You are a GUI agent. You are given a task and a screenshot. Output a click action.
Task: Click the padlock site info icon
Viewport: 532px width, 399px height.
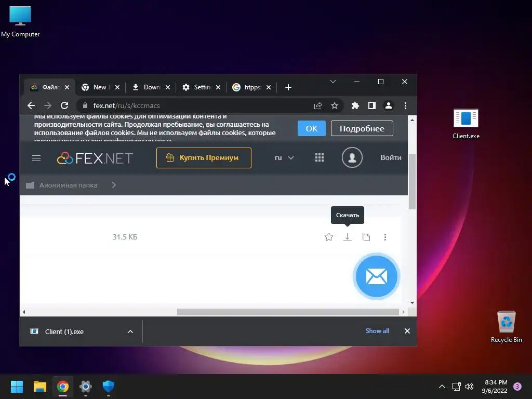(85, 105)
